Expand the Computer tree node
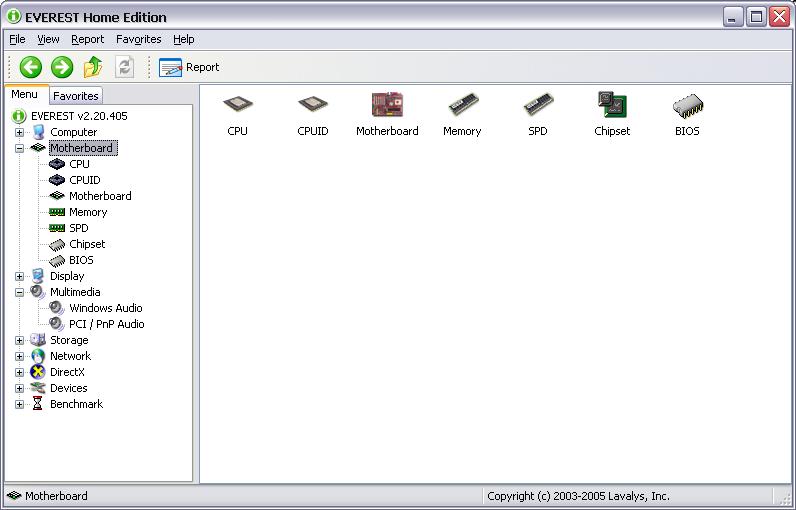The image size is (796, 510). (x=19, y=132)
